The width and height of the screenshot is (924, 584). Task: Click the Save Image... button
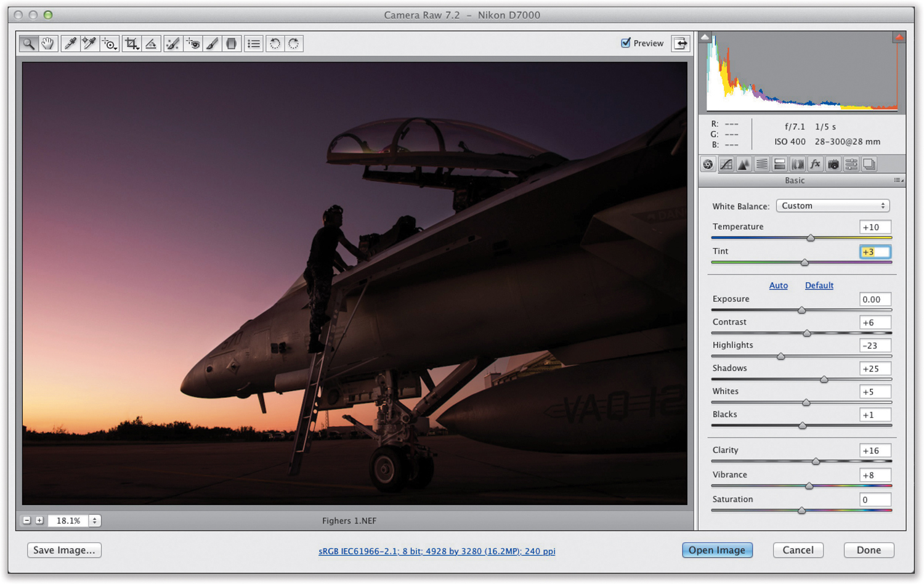click(64, 550)
